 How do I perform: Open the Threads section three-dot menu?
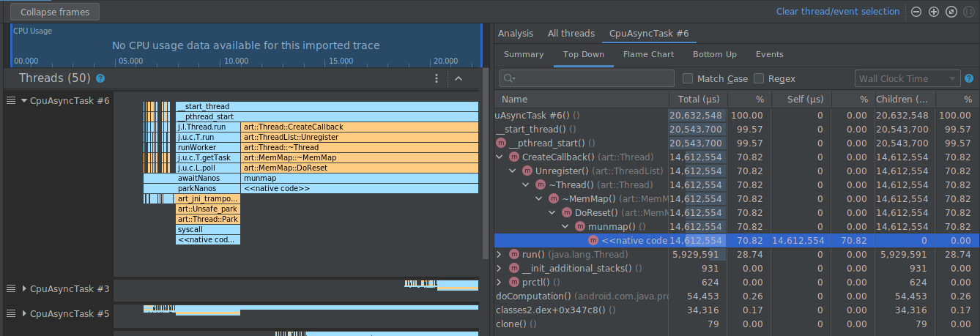click(x=437, y=78)
